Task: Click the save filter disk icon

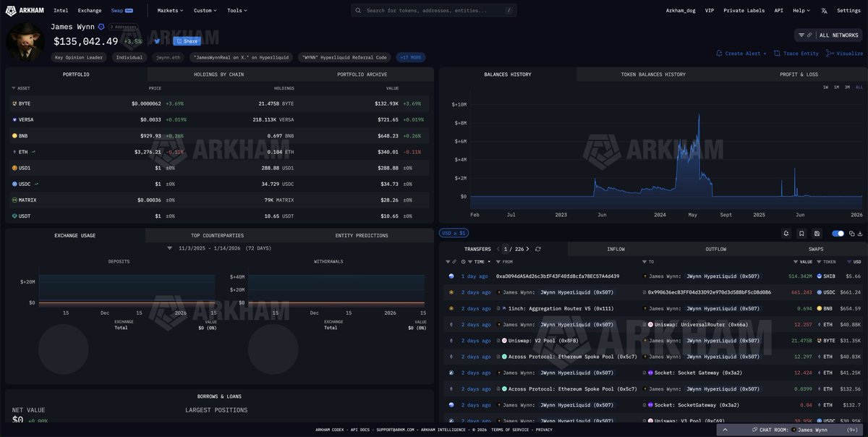Action: (x=817, y=234)
